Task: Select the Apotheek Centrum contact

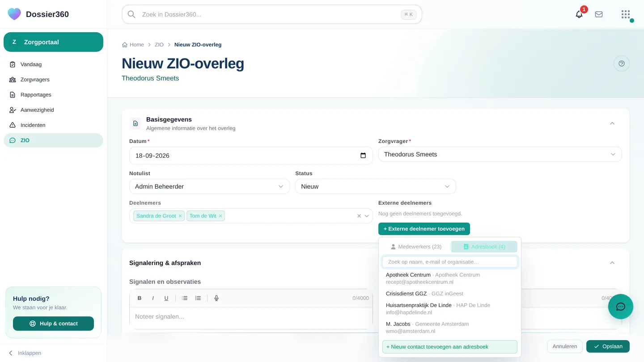Action: 450,278
